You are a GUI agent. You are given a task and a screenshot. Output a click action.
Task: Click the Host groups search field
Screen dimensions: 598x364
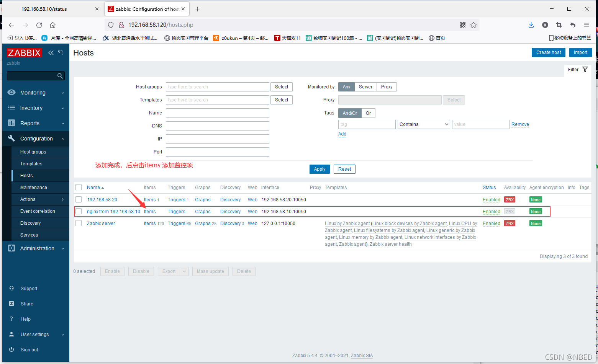218,87
